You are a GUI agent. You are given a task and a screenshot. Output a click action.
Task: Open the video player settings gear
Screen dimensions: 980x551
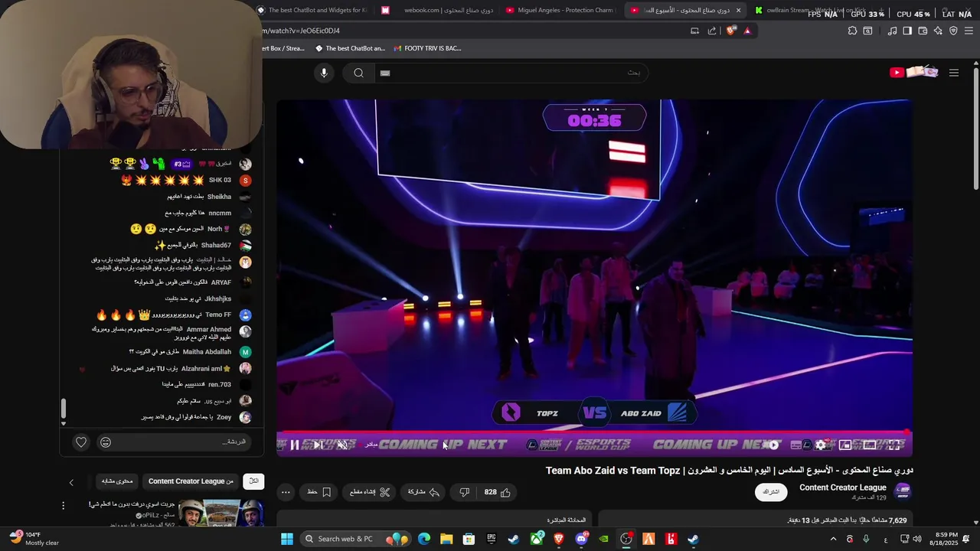tap(822, 445)
